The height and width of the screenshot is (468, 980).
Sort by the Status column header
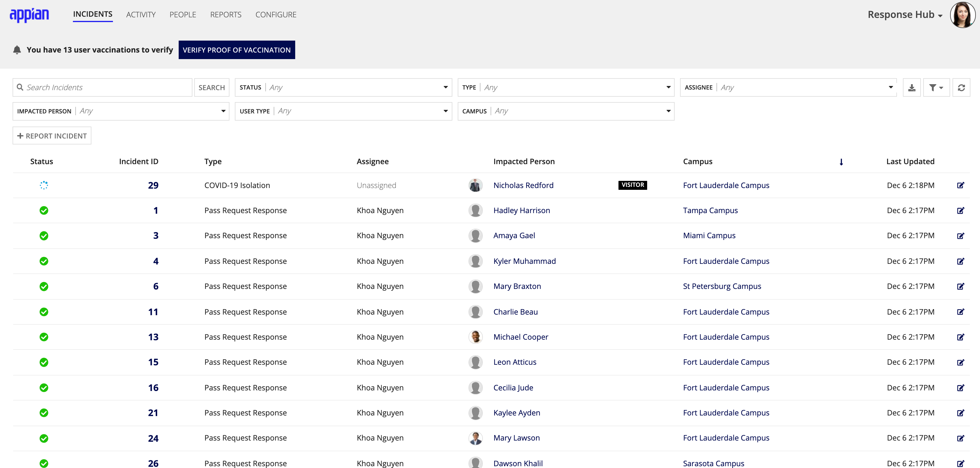click(42, 161)
